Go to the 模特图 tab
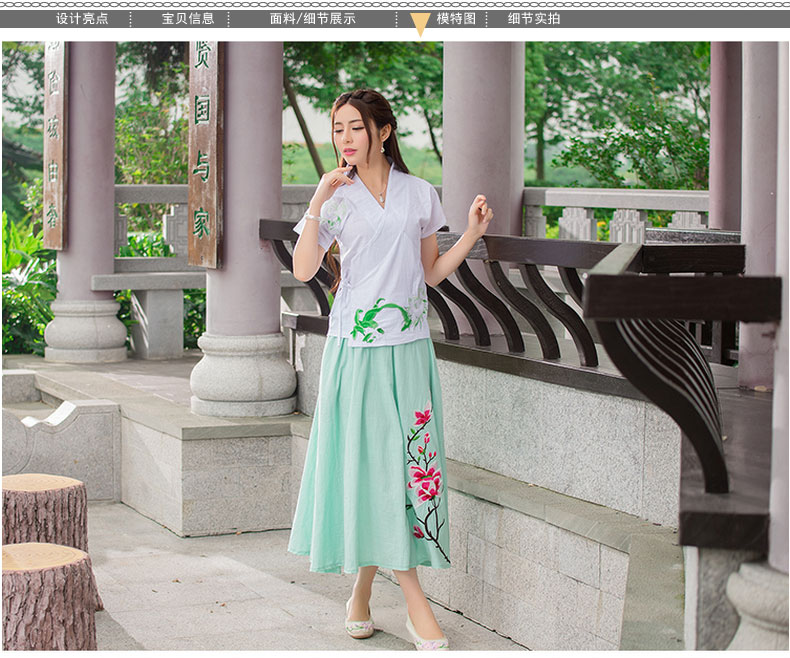Image resolution: width=790 pixels, height=658 pixels. tap(456, 19)
